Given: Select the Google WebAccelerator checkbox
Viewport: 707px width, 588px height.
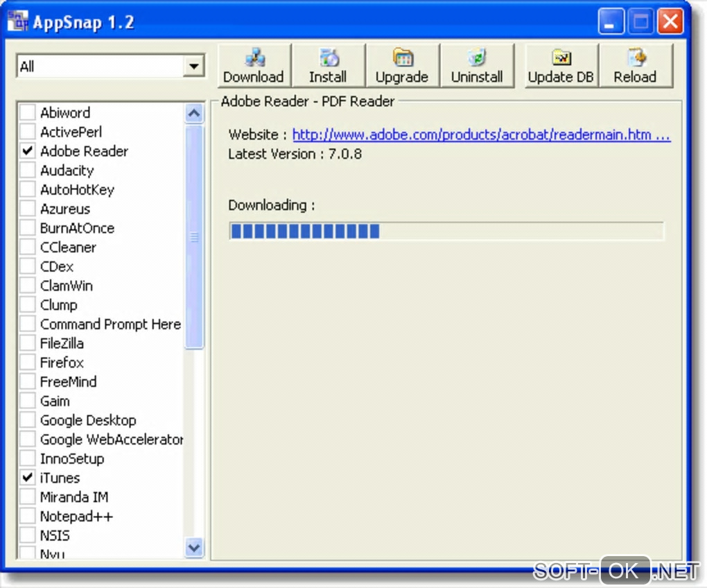Looking at the screenshot, I should 28,439.
